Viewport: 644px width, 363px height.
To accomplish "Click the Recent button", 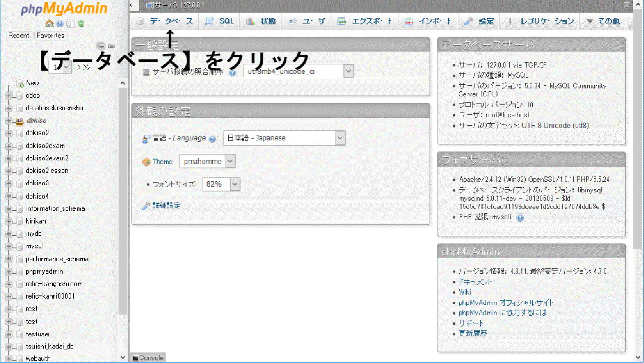I will (x=19, y=36).
